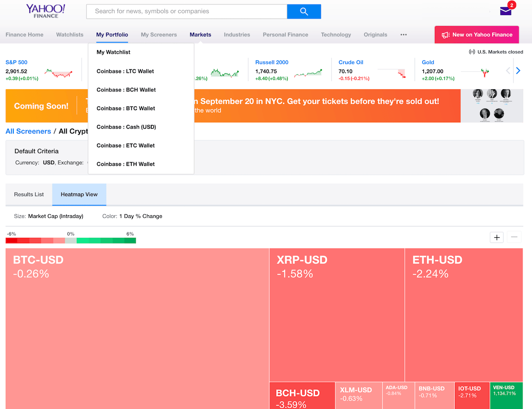The image size is (532, 409).
Task: Zoom in heatmap with plus button
Action: (497, 237)
